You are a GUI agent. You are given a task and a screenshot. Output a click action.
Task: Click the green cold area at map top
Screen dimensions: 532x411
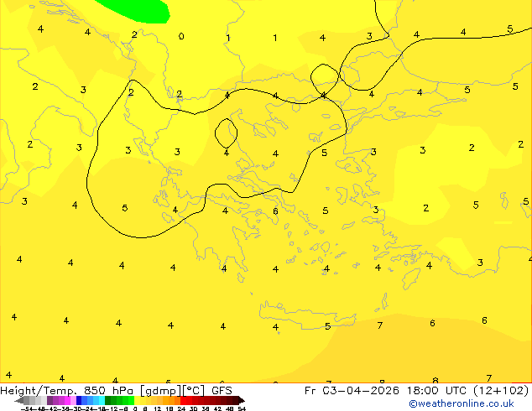(x=136, y=10)
